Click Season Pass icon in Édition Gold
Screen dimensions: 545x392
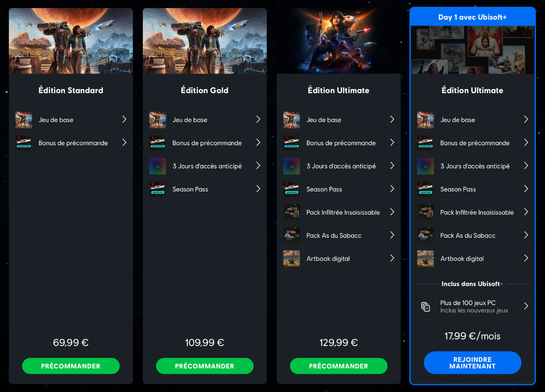click(158, 189)
